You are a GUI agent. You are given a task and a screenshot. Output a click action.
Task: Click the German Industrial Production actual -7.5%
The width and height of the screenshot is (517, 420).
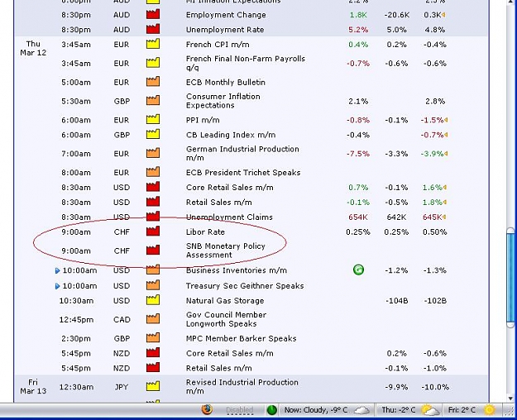tap(358, 154)
